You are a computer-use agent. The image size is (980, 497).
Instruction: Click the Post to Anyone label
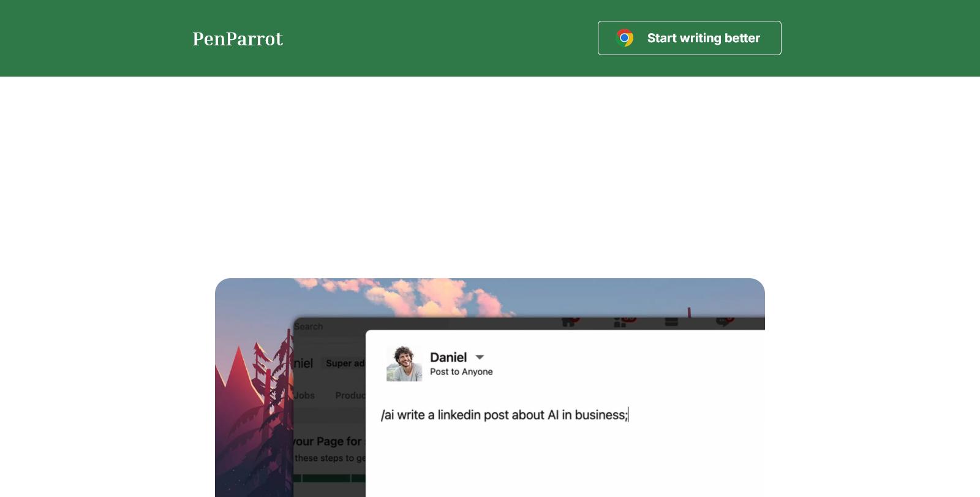461,372
